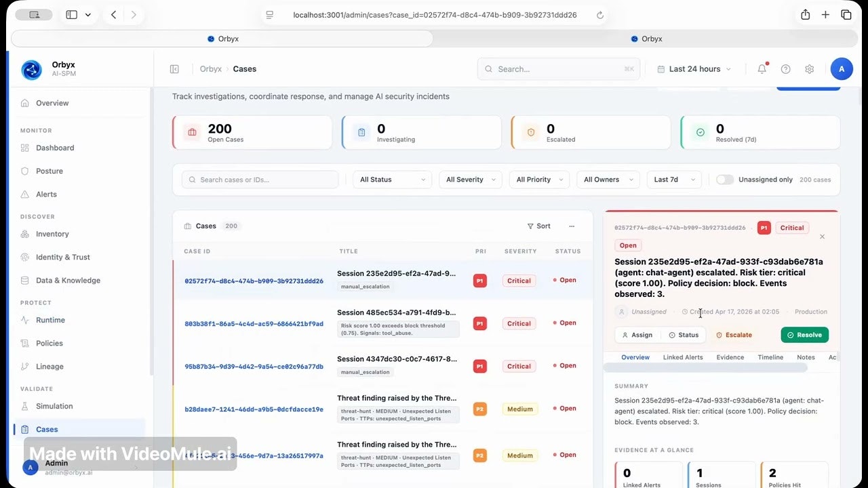Click Medium badge in b28daee7 row
This screenshot has height=488, width=868.
[519, 409]
